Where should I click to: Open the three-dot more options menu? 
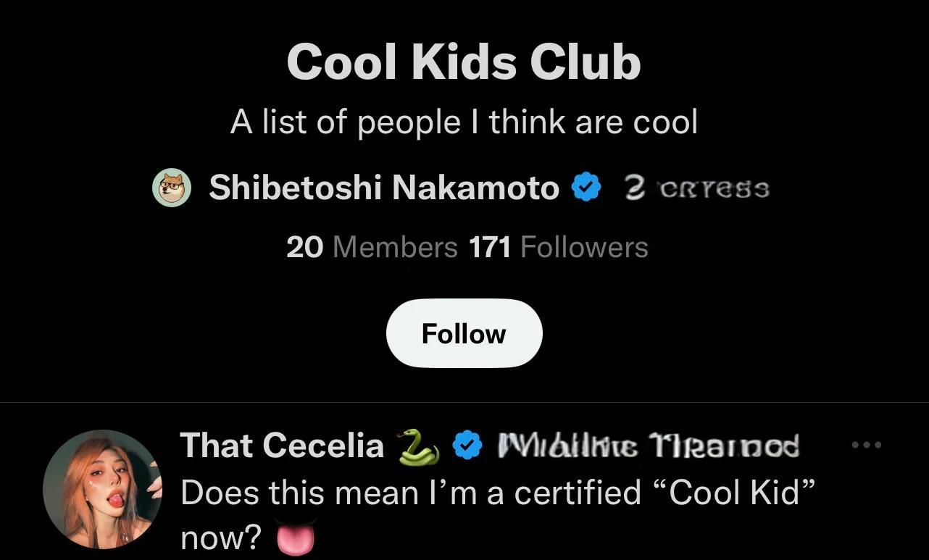coord(867,445)
